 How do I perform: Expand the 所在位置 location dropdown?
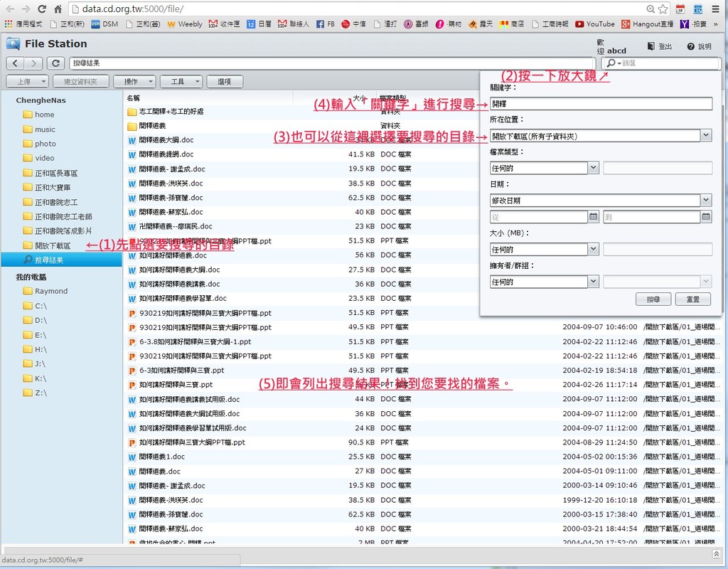[x=705, y=135]
